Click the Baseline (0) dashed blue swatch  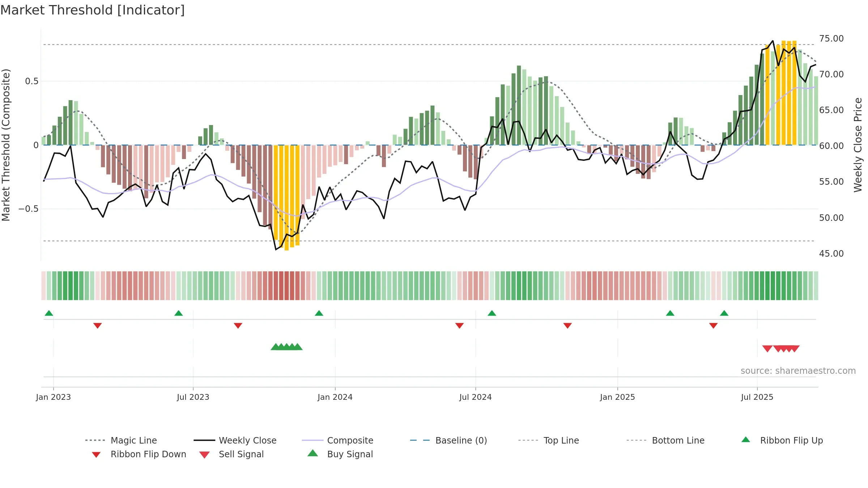coord(420,440)
